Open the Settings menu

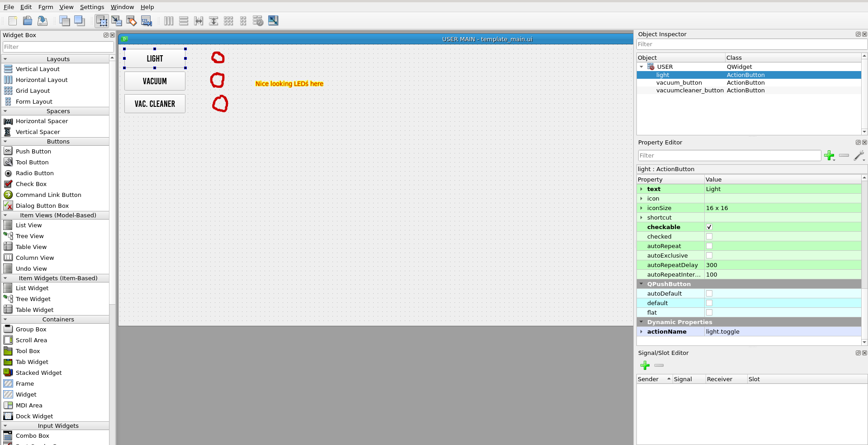click(92, 7)
